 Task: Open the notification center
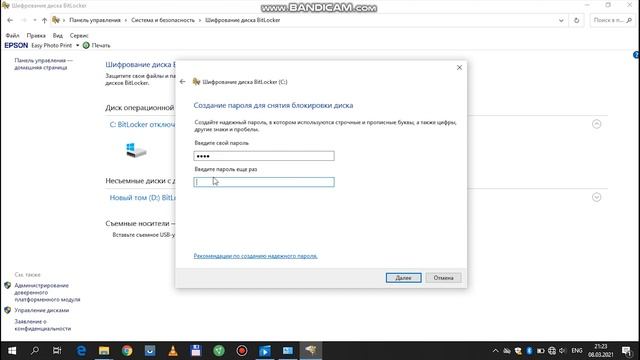coord(626,351)
